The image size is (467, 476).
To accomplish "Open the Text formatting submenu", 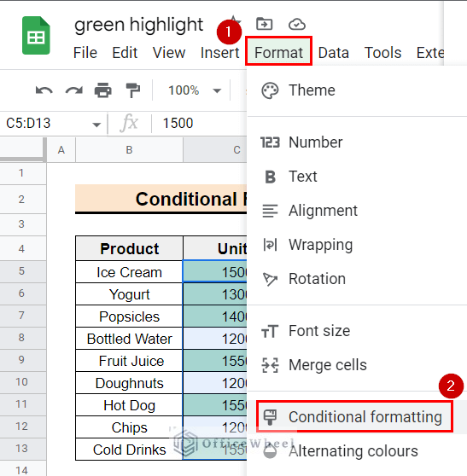I will 357,177.
